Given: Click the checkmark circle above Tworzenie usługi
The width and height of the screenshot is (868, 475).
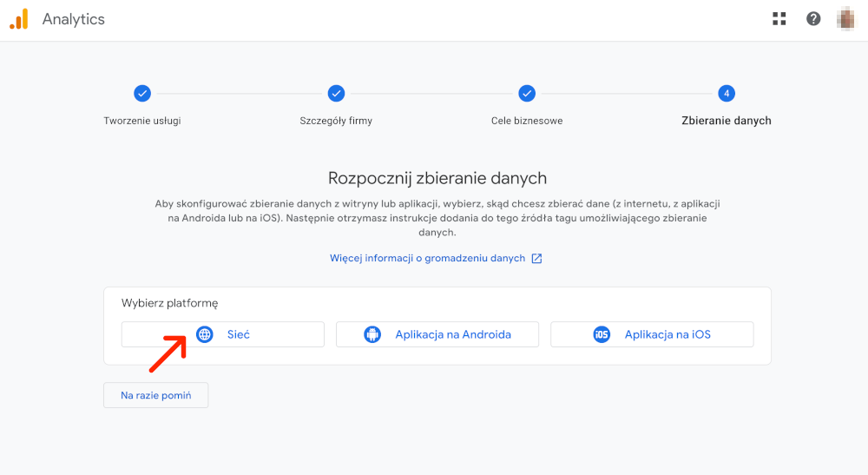Looking at the screenshot, I should point(142,93).
